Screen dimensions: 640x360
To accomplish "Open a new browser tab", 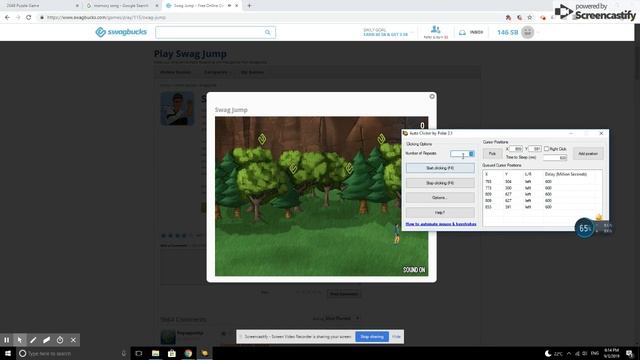I will (x=249, y=6).
